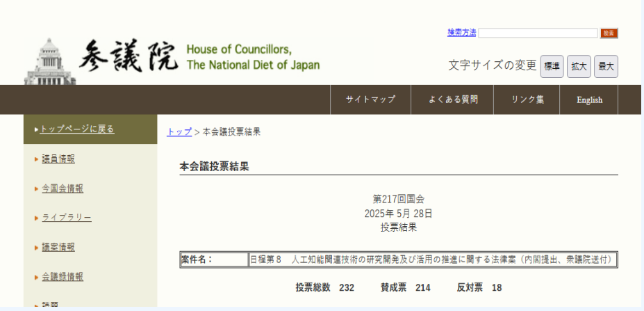Click the 文字サイズの変更 label

coord(493,65)
